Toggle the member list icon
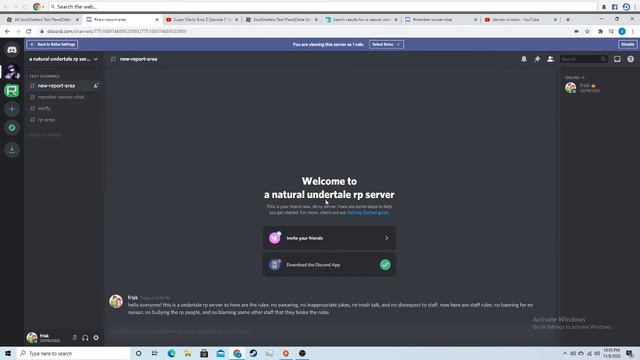Viewport: 640px width, 360px height. click(550, 59)
